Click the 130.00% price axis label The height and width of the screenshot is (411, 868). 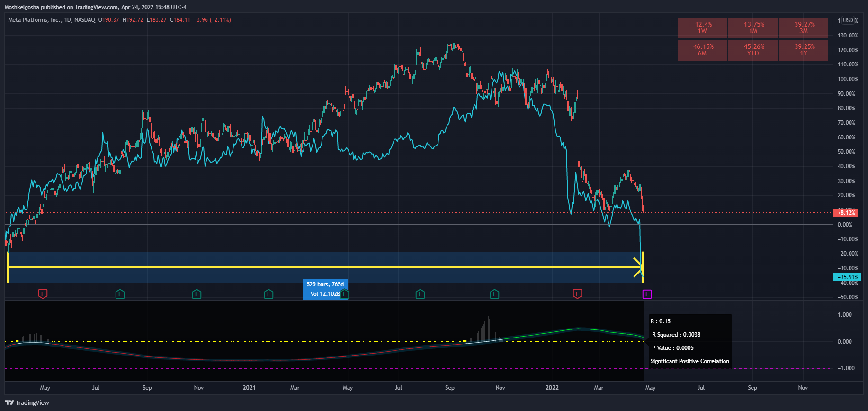tap(848, 36)
